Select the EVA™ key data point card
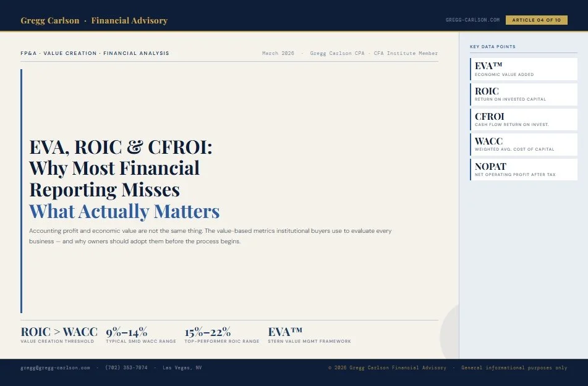The width and height of the screenshot is (588, 386). click(523, 69)
